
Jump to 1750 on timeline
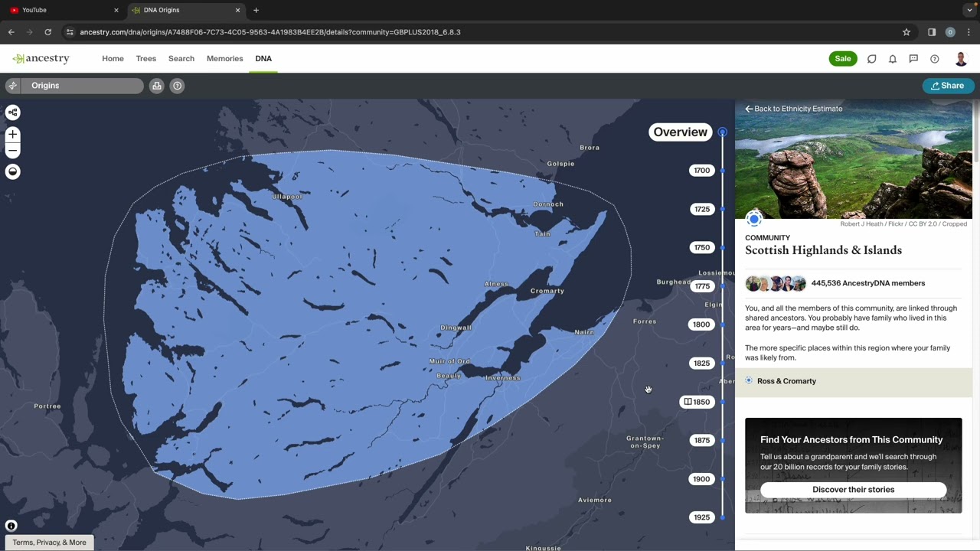coord(701,247)
